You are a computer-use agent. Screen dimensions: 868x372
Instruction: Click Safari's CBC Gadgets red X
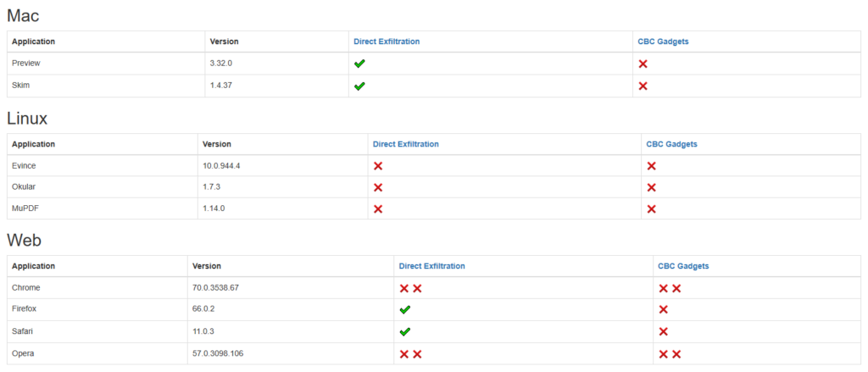[x=664, y=331]
